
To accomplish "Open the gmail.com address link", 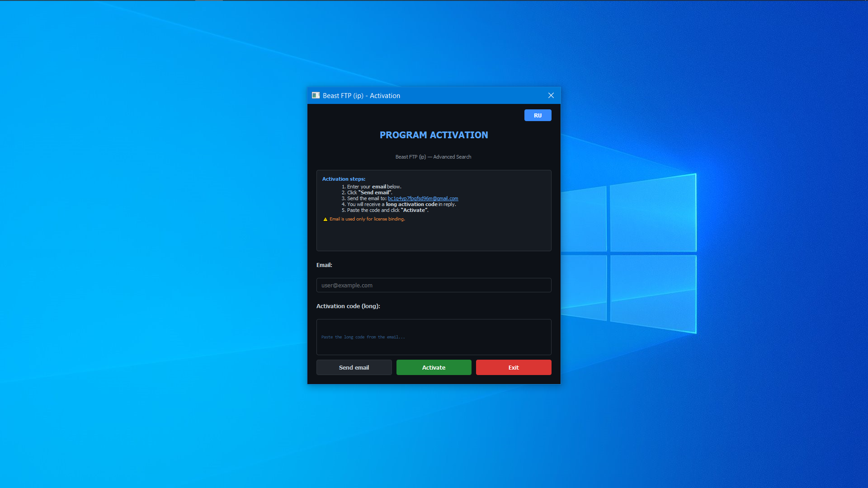I will (423, 198).
